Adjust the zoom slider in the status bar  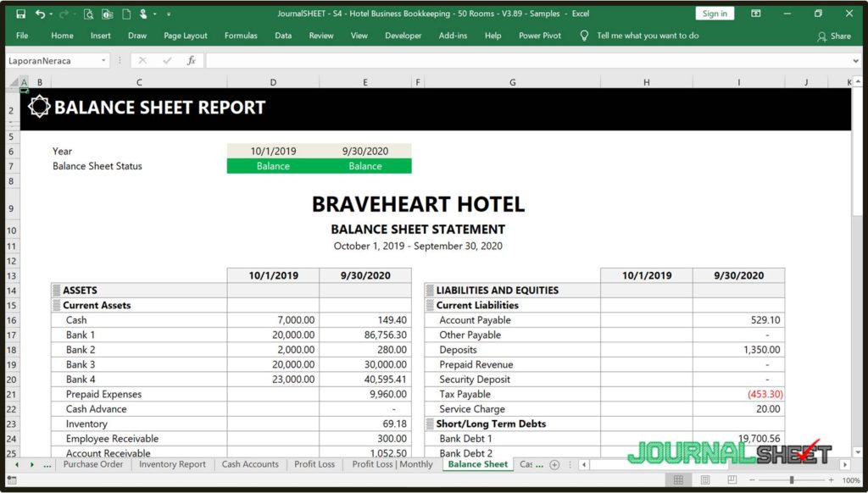click(792, 480)
